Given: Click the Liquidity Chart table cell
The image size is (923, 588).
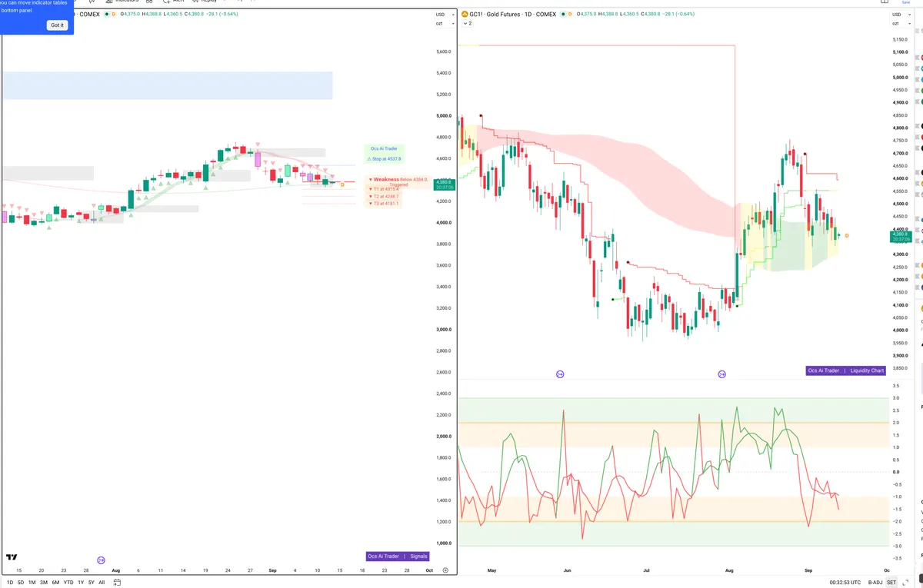Looking at the screenshot, I should tap(867, 370).
